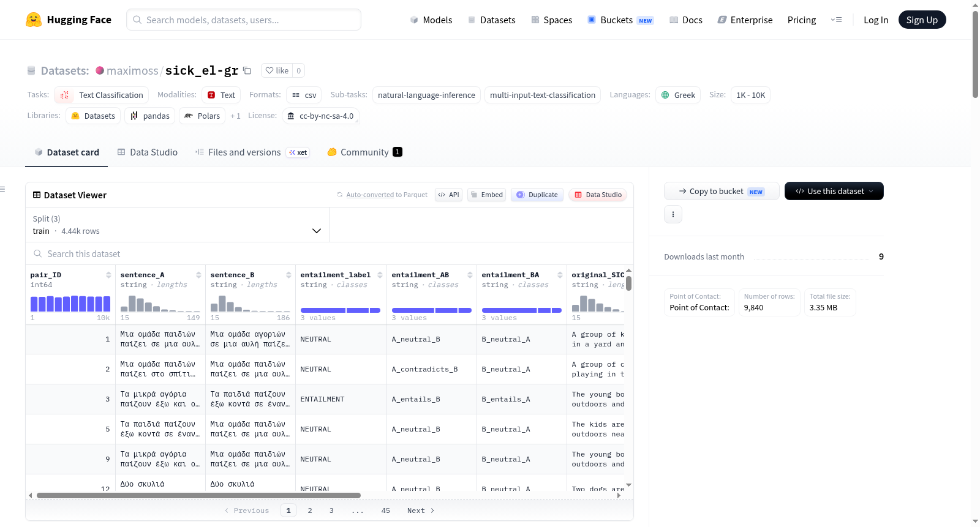Image resolution: width=980 pixels, height=527 pixels.
Task: Click the csv format tag
Action: pos(304,95)
